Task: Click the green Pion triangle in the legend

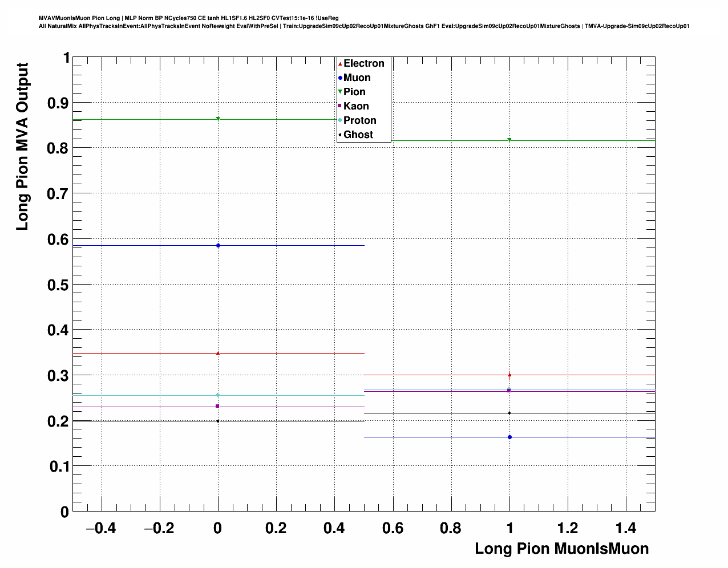Action: coord(340,92)
